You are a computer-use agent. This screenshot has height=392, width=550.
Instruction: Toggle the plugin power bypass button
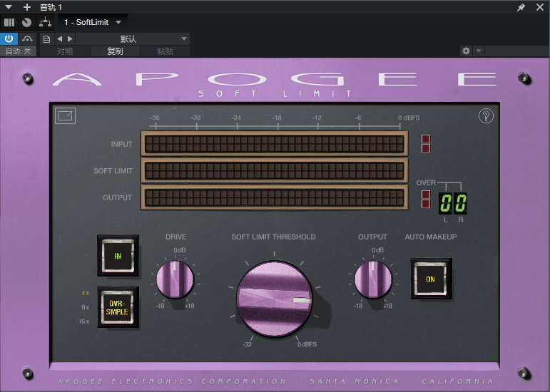point(9,38)
